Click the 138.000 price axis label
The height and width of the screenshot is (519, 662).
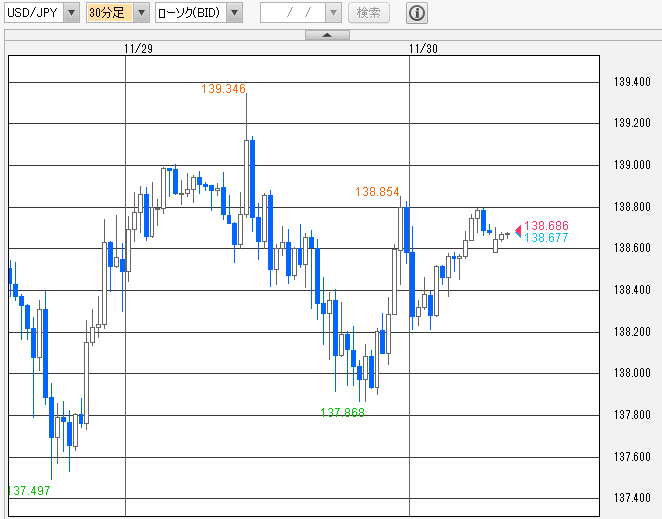pyautogui.click(x=632, y=373)
